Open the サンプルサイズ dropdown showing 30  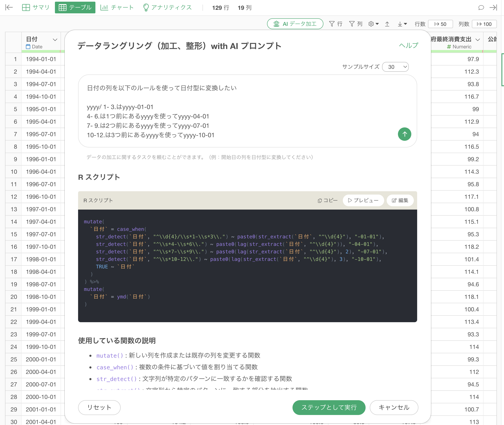395,67
